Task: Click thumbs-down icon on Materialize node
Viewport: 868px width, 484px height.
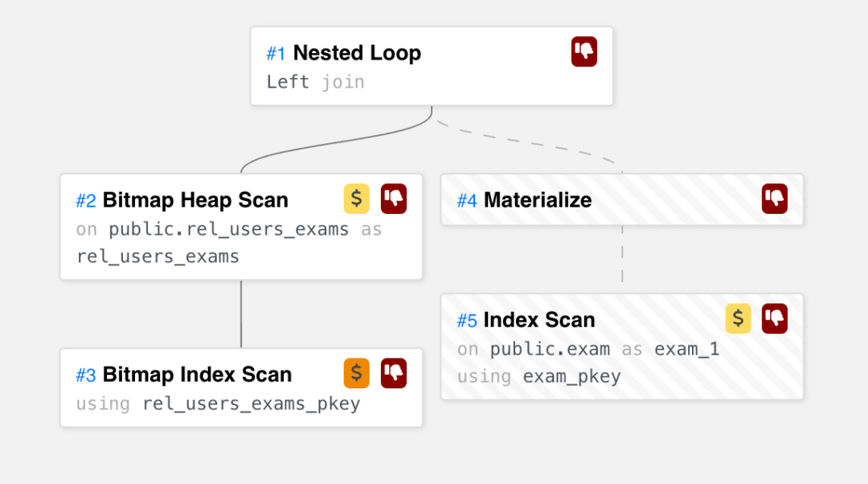Action: 775,199
